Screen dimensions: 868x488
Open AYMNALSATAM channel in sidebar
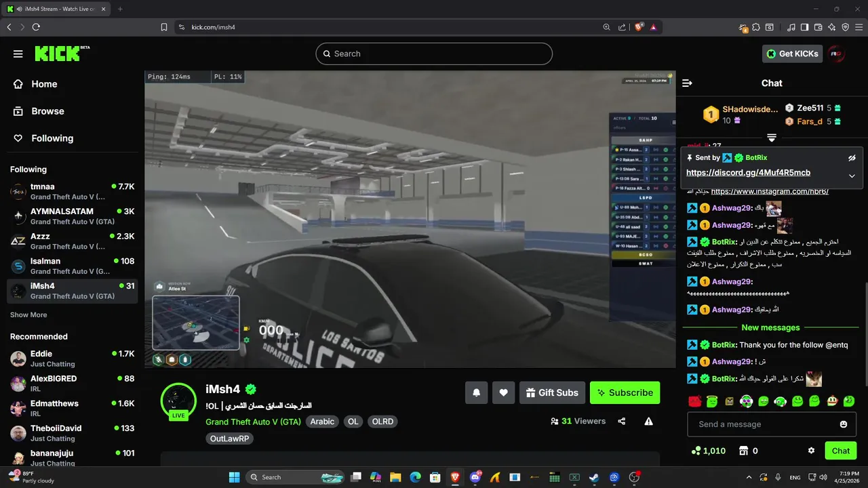[x=72, y=216]
